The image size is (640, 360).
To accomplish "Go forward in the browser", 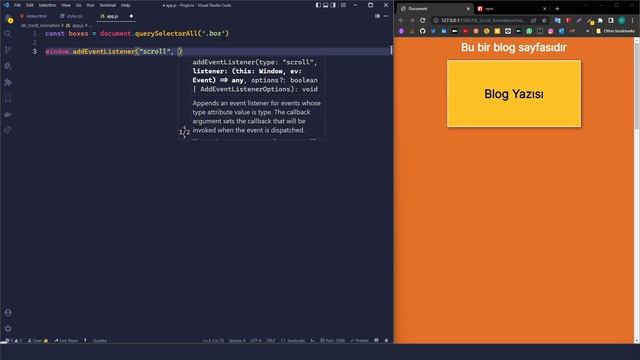I will coord(412,20).
